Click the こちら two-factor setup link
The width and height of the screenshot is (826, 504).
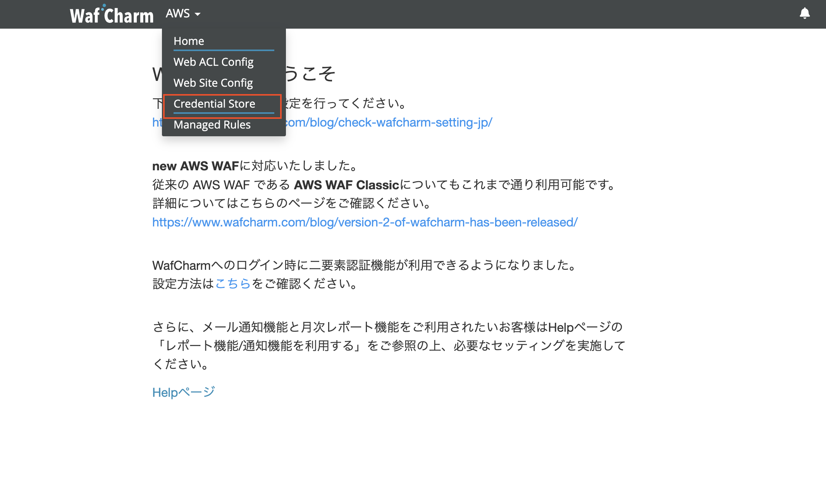pos(233,284)
